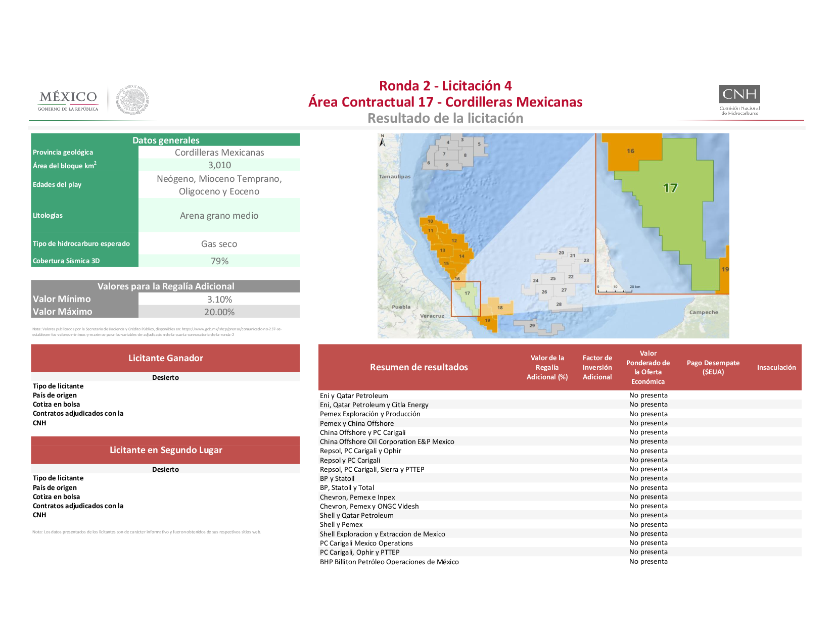The width and height of the screenshot is (834, 644).
Task: Click the México Gobierno de la República logo
Action: point(68,101)
